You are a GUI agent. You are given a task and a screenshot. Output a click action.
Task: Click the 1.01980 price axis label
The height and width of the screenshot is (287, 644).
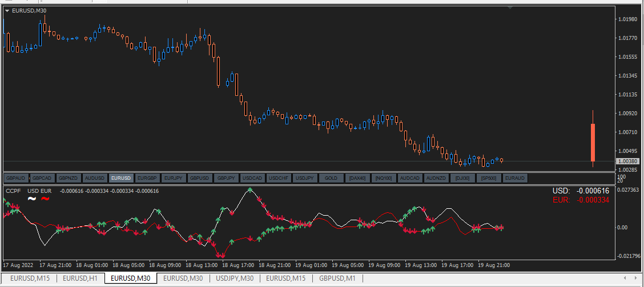click(627, 19)
